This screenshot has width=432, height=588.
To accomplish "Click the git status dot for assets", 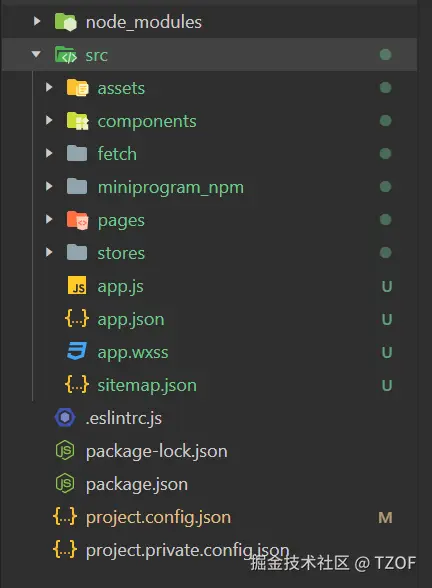I will 386,87.
